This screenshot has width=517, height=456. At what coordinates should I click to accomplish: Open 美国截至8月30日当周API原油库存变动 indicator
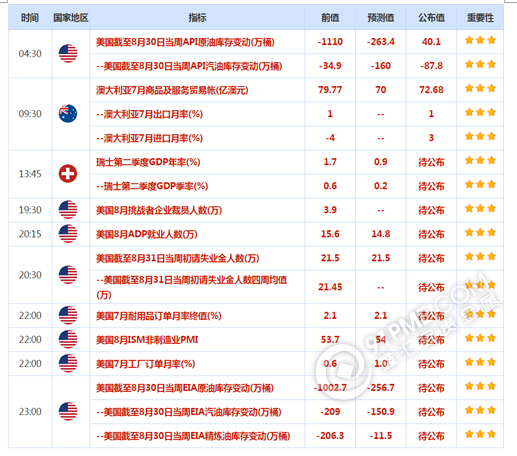click(185, 42)
